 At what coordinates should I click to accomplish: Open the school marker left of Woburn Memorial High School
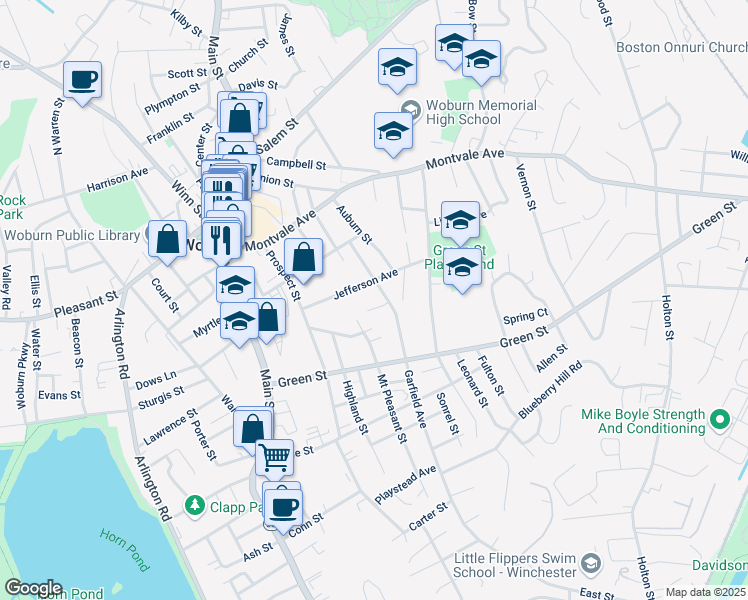click(x=394, y=132)
